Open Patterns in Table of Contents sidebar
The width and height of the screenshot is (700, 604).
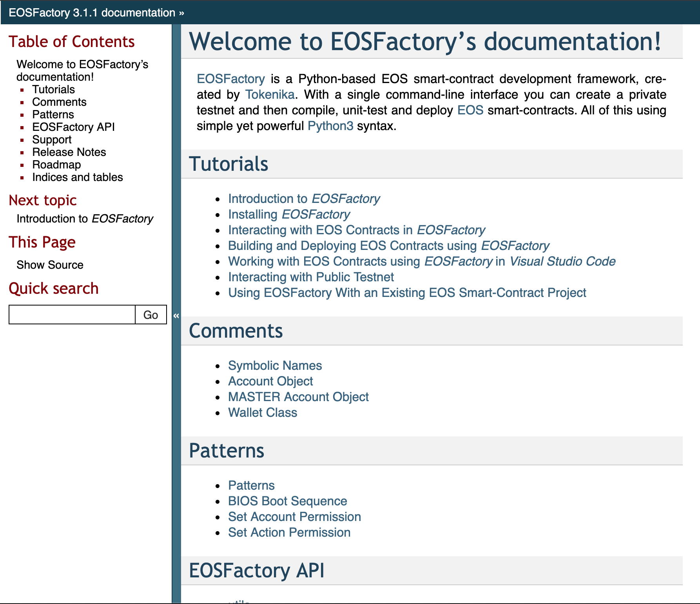point(53,114)
